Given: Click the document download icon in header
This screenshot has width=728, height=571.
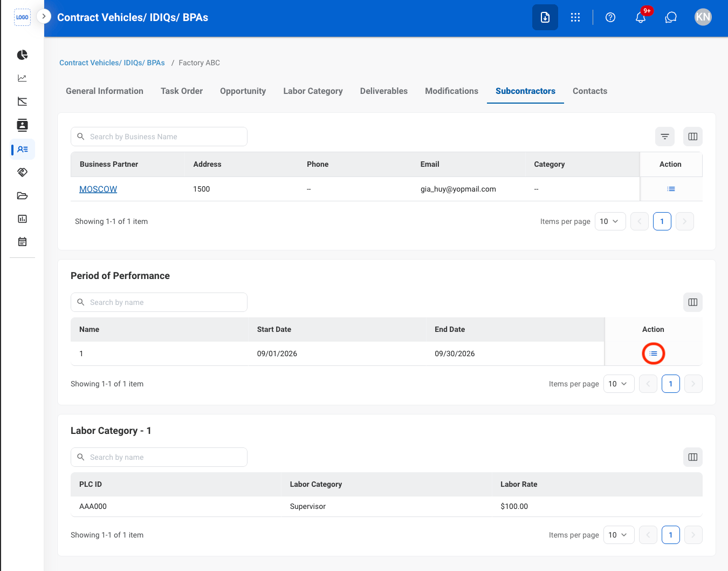Looking at the screenshot, I should tap(545, 17).
